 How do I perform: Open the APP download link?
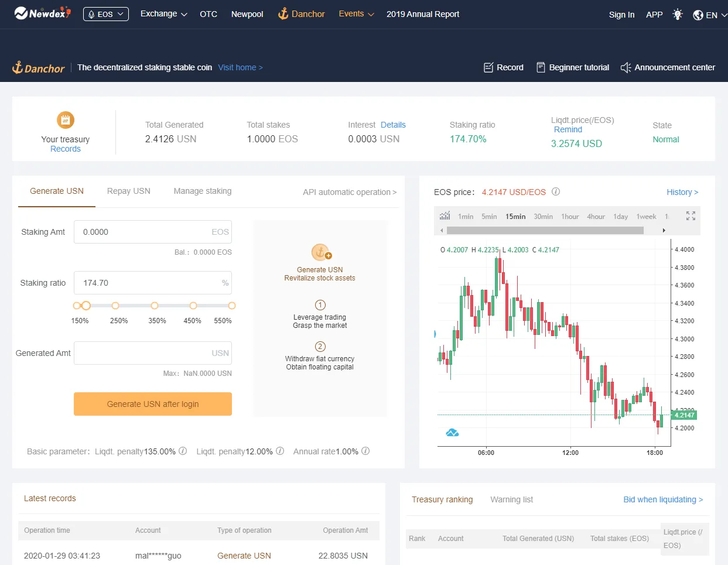[x=654, y=15]
